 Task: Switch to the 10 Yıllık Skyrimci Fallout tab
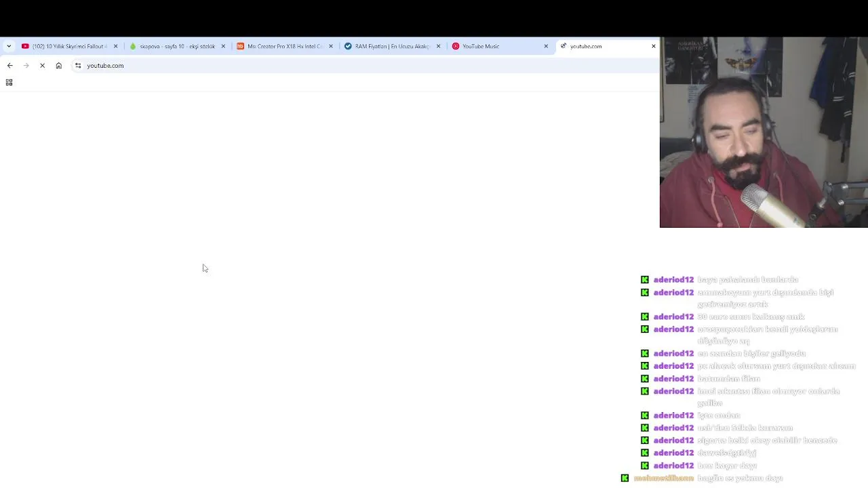69,46
